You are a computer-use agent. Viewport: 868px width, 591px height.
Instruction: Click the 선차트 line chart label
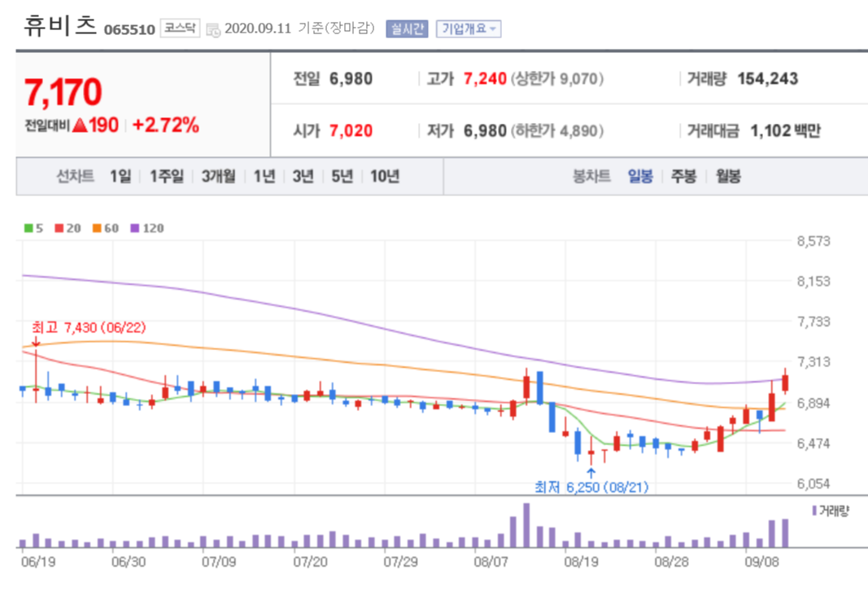[x=76, y=176]
